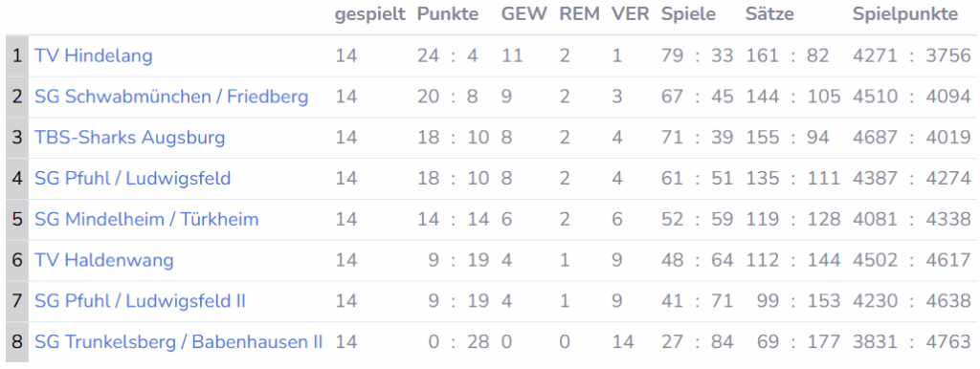The image size is (980, 369).
Task: Select the VER column header
Action: coord(630,15)
